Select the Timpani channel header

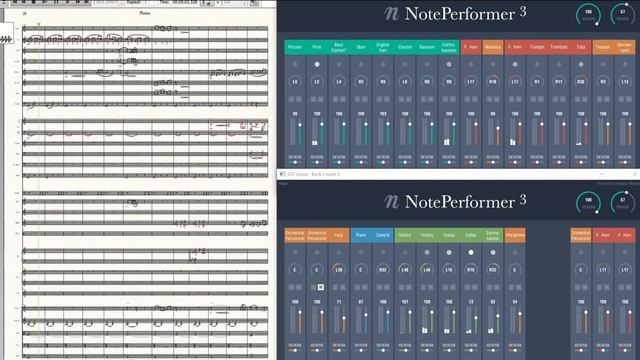pyautogui.click(x=603, y=47)
